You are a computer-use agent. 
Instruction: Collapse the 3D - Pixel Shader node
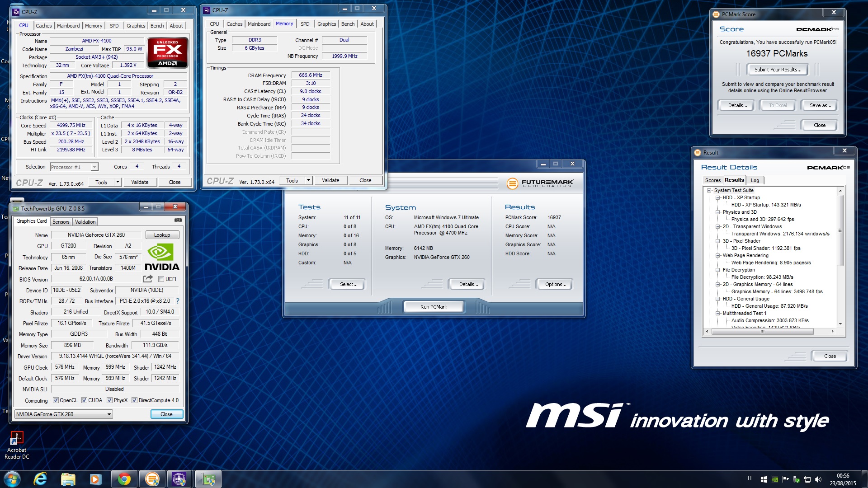coord(717,241)
